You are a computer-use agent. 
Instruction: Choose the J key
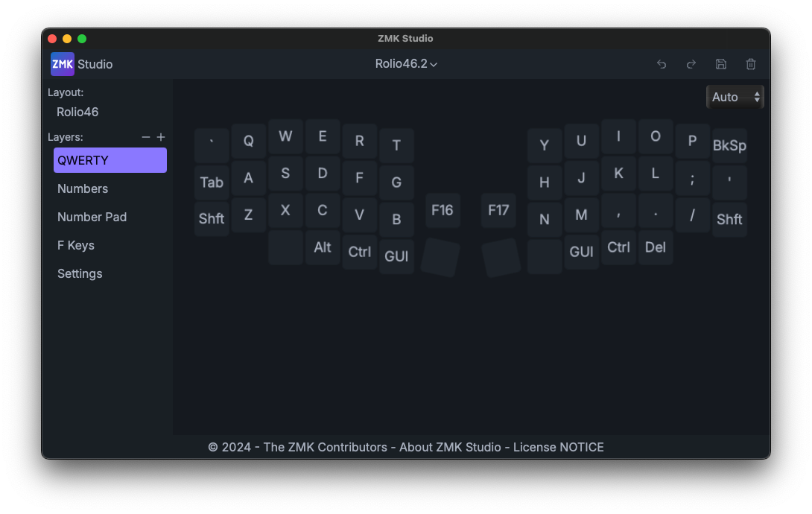pos(581,177)
